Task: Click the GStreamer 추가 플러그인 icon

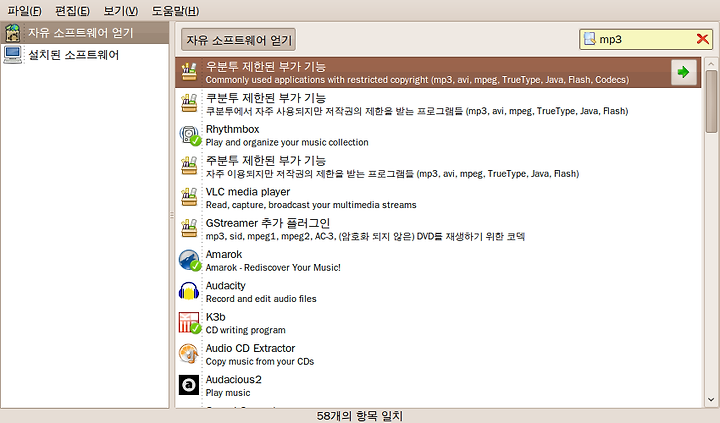Action: (189, 228)
